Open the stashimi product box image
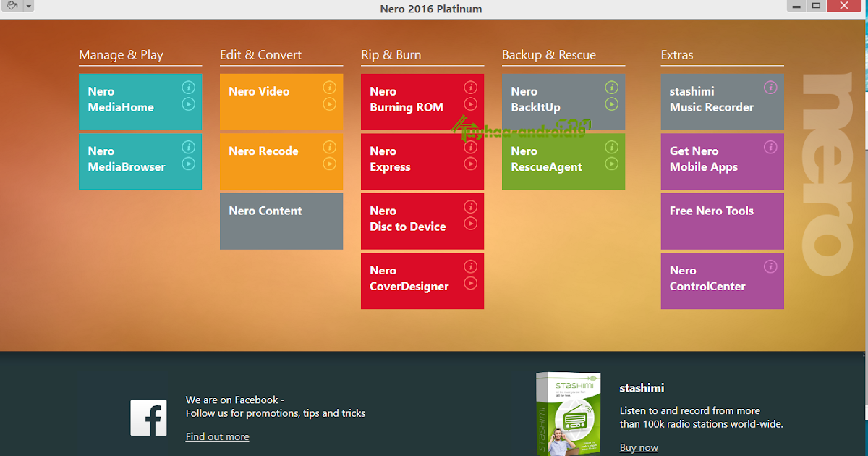The width and height of the screenshot is (868, 456). point(568,413)
